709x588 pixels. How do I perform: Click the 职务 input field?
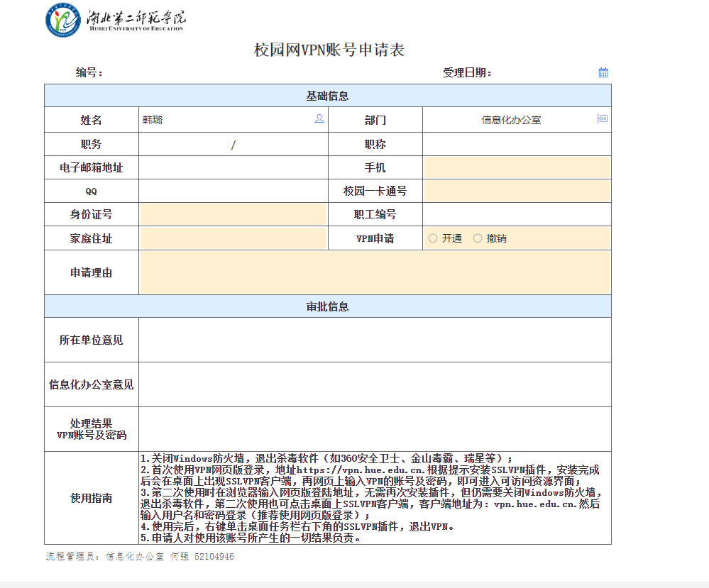[x=233, y=145]
